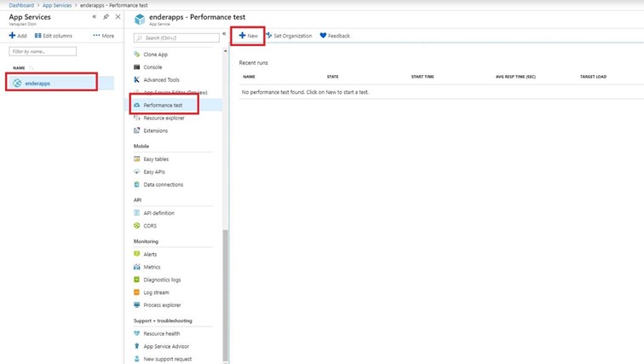Select Clone App in the menu

point(155,55)
